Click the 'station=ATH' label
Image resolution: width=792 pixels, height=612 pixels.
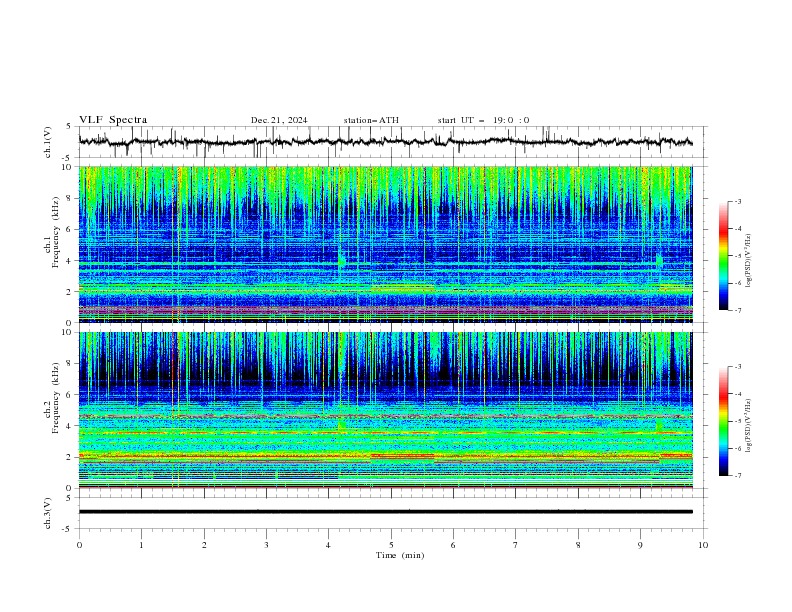point(371,120)
